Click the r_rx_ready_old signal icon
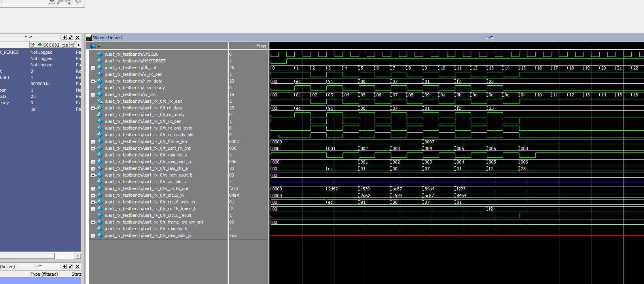Viewport: 644px width, 284px height. coord(100,135)
